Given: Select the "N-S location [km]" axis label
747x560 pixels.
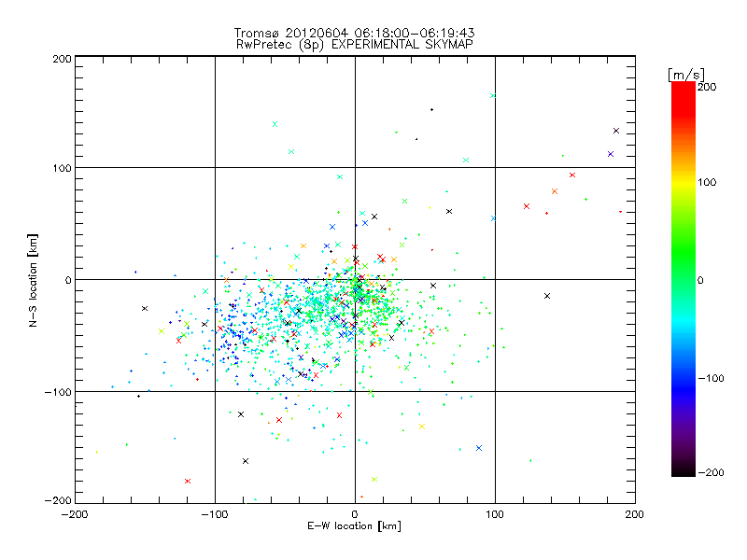Looking at the screenshot, I should point(33,281).
